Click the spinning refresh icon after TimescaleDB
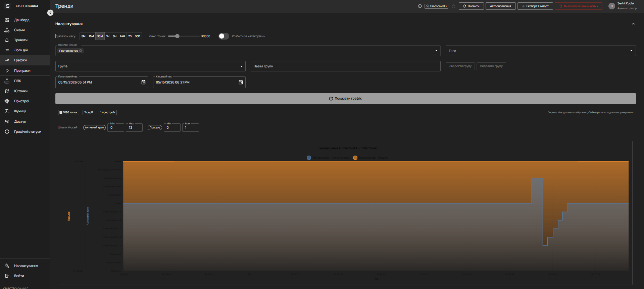644x289 pixels. pyautogui.click(x=453, y=6)
